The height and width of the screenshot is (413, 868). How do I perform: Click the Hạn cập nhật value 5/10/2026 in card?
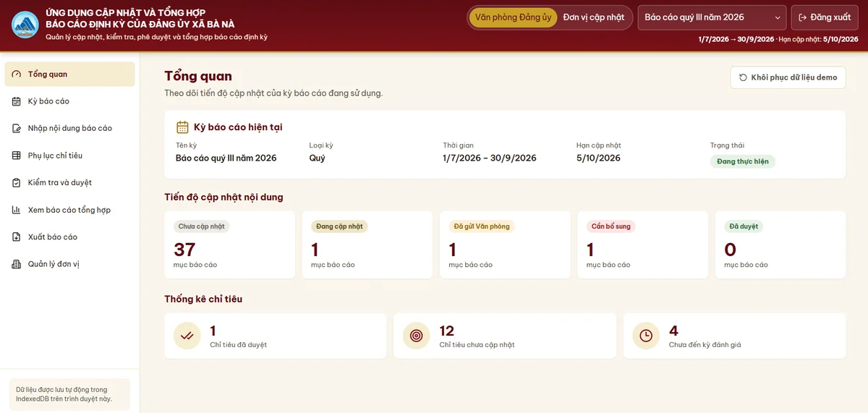pos(598,158)
